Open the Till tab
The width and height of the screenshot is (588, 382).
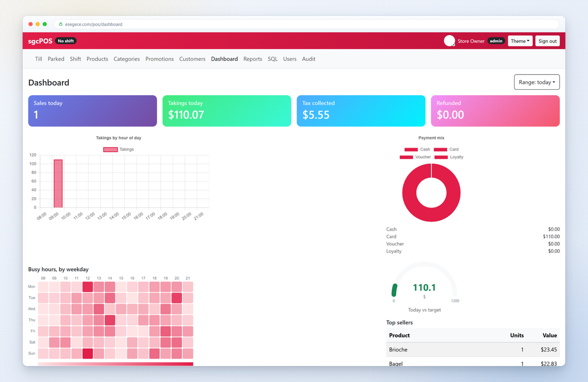click(x=38, y=59)
